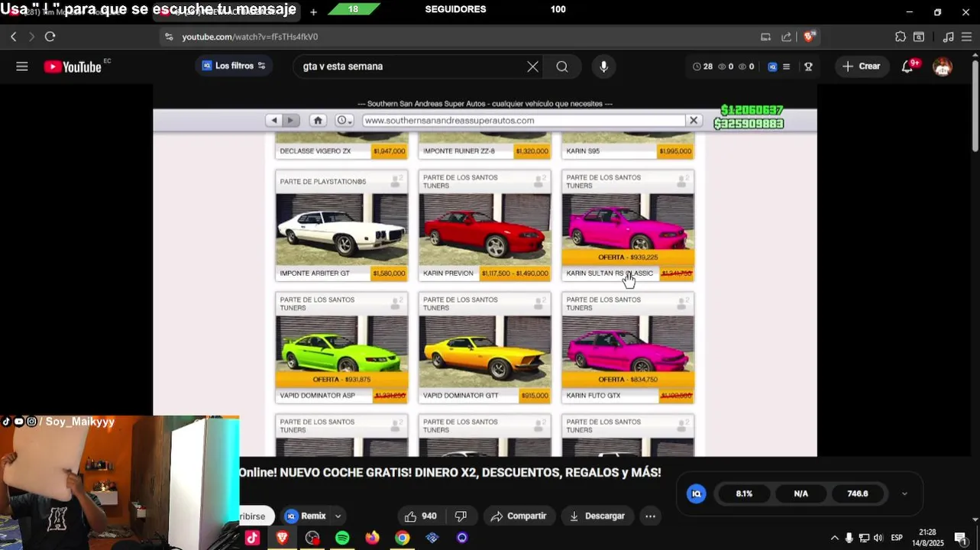Click the in-game browser back arrow
980x550 pixels.
click(x=274, y=120)
